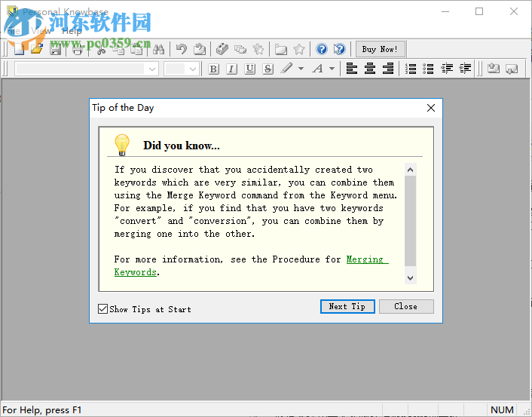
Task: Open the View menu
Action: coord(41,31)
